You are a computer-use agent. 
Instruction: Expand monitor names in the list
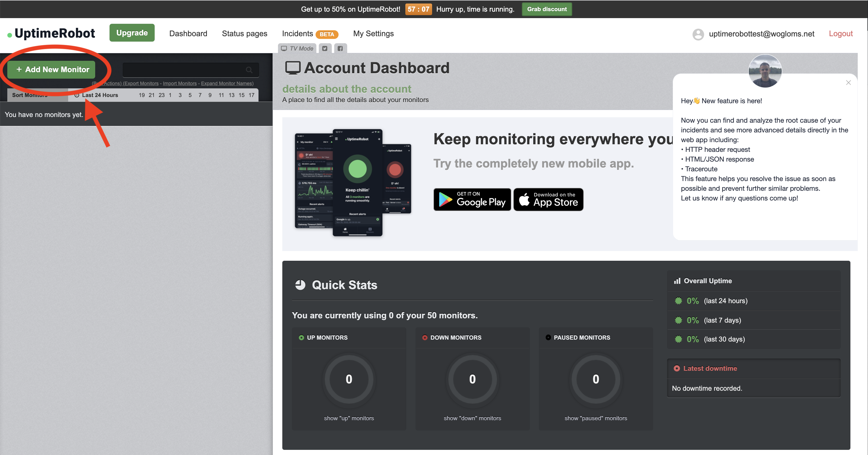click(x=227, y=83)
